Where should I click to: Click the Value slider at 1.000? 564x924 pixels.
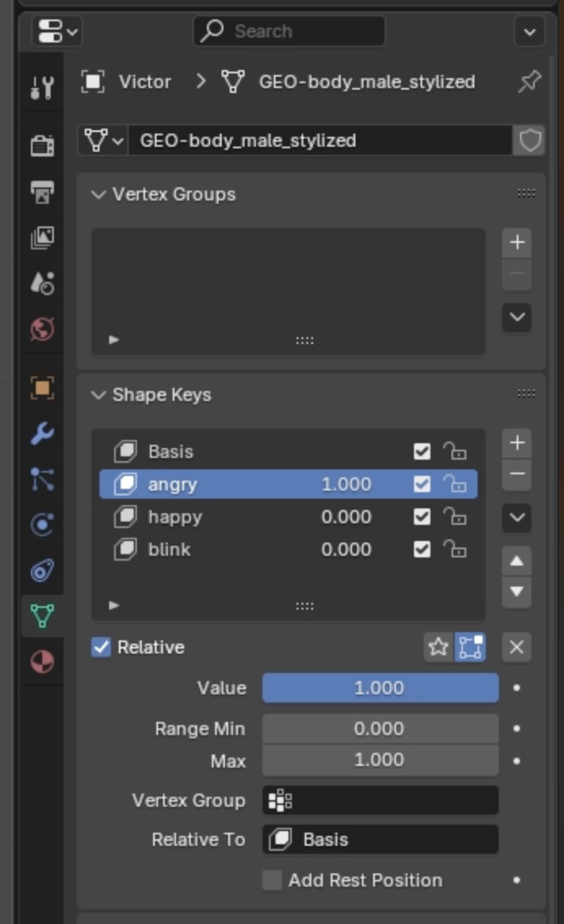[x=380, y=688]
